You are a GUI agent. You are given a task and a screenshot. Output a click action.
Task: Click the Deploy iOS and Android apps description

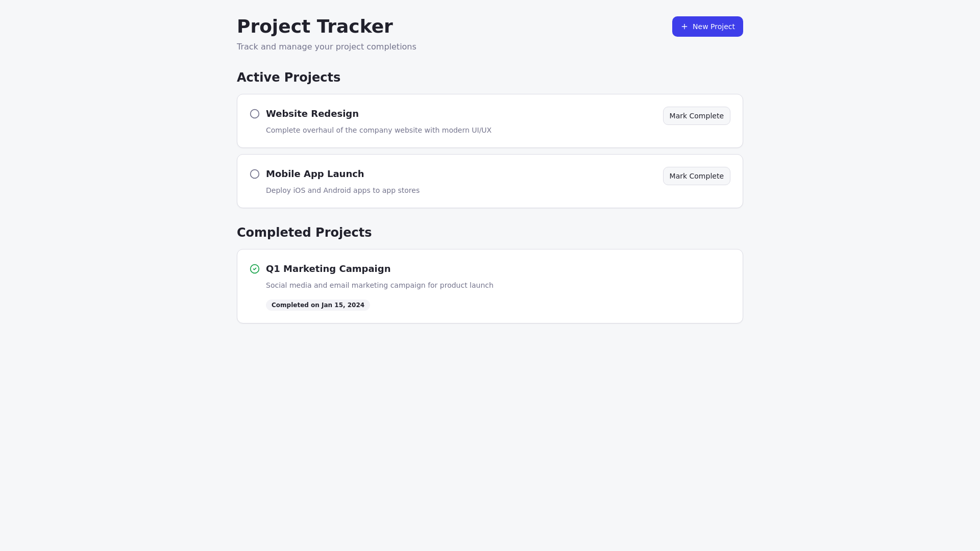click(x=342, y=190)
